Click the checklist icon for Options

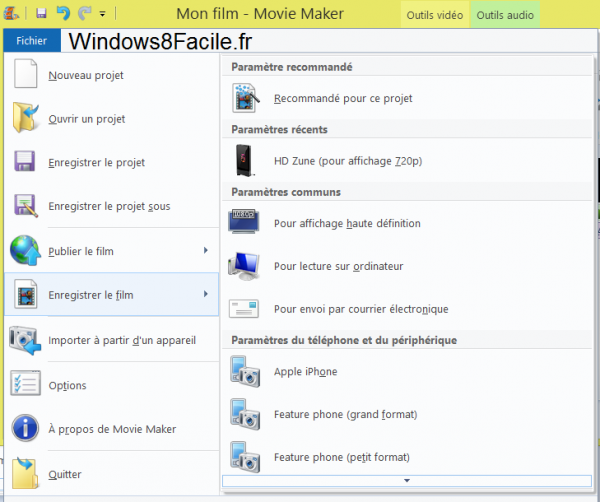point(25,383)
